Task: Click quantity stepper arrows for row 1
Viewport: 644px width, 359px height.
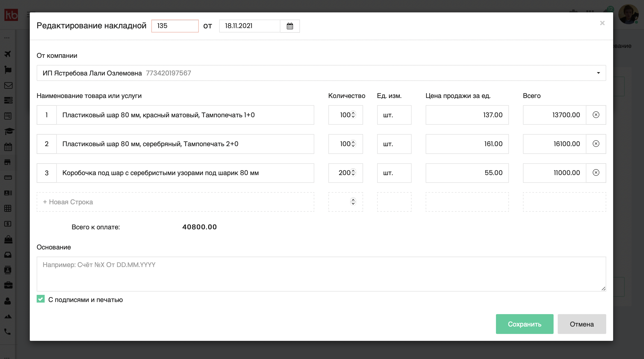Action: coord(353,115)
